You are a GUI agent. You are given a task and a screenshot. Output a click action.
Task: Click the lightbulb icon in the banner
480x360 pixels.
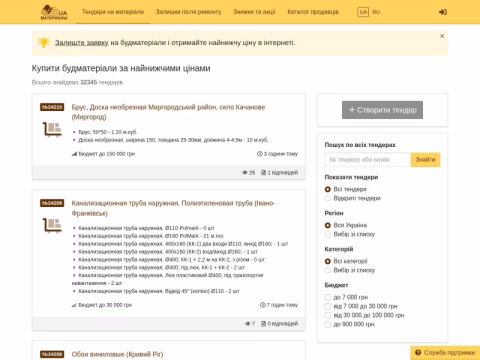pyautogui.click(x=44, y=42)
